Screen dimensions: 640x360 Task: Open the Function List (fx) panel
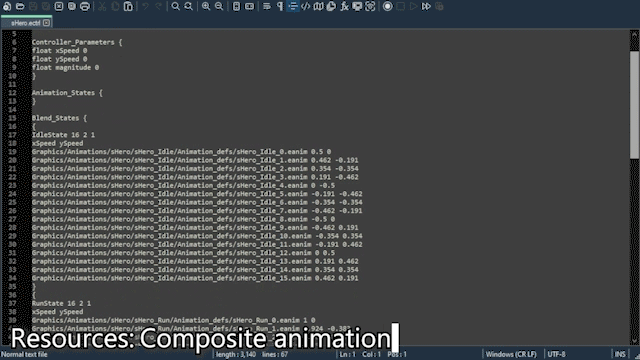344,6
